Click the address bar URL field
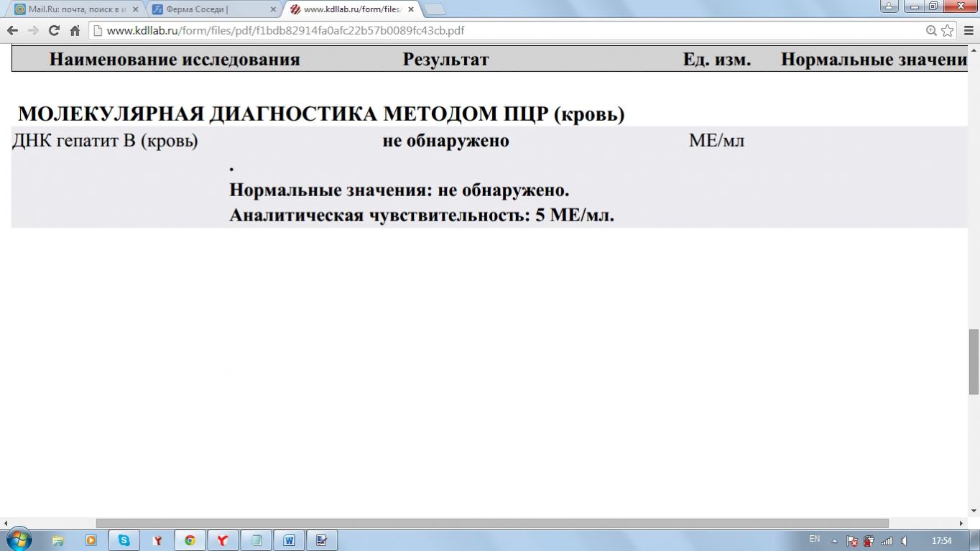The width and height of the screenshot is (980, 551). [503, 31]
